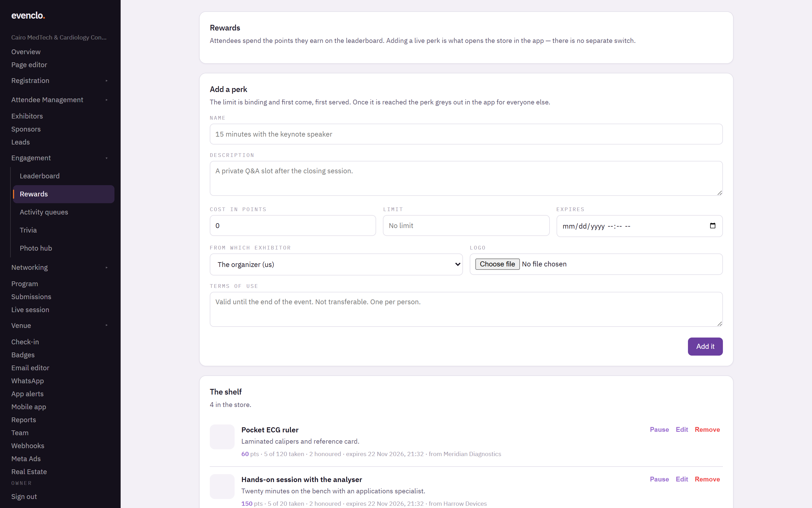Open the From which exhibitor dropdown
812x508 pixels.
[336, 264]
